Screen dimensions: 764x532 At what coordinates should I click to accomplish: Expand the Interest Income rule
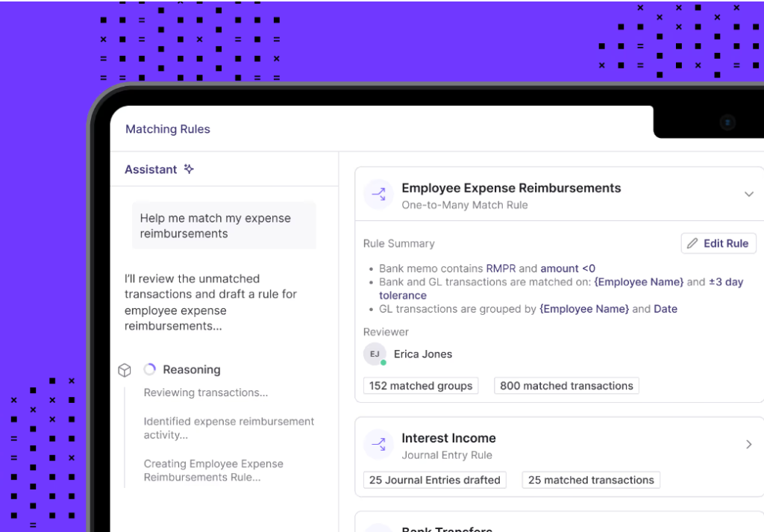[x=748, y=445]
